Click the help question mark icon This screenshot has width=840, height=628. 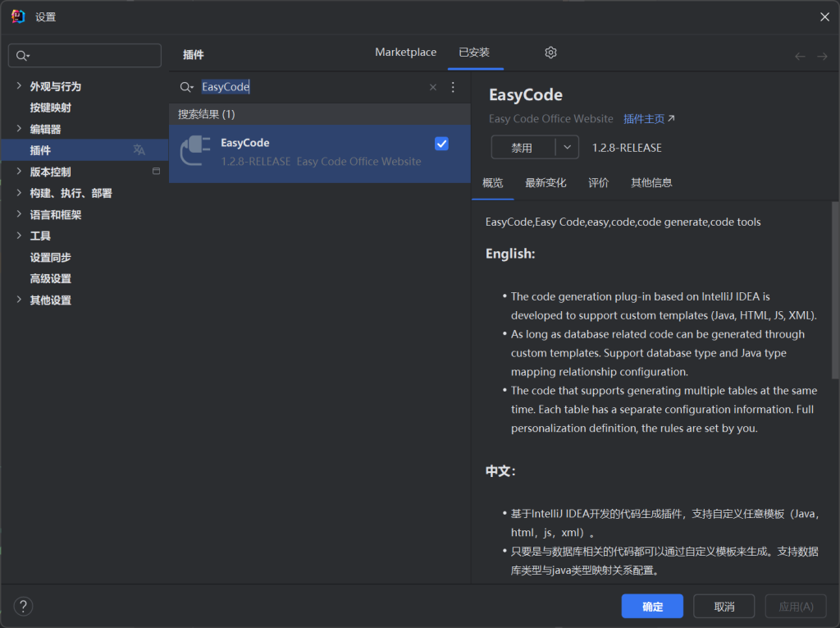pos(23,606)
